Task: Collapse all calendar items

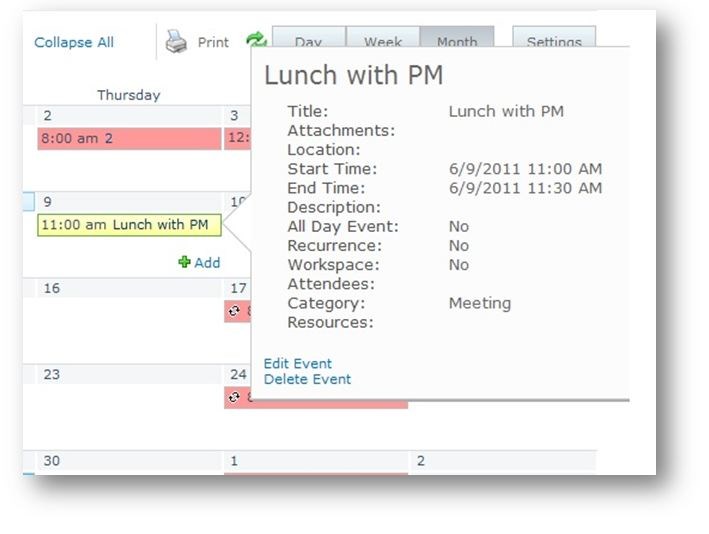Action: [x=74, y=43]
